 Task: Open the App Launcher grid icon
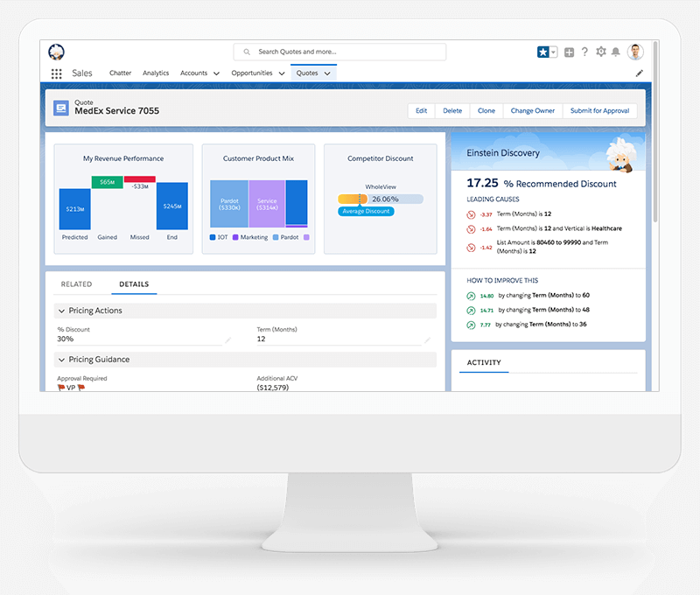coord(56,73)
